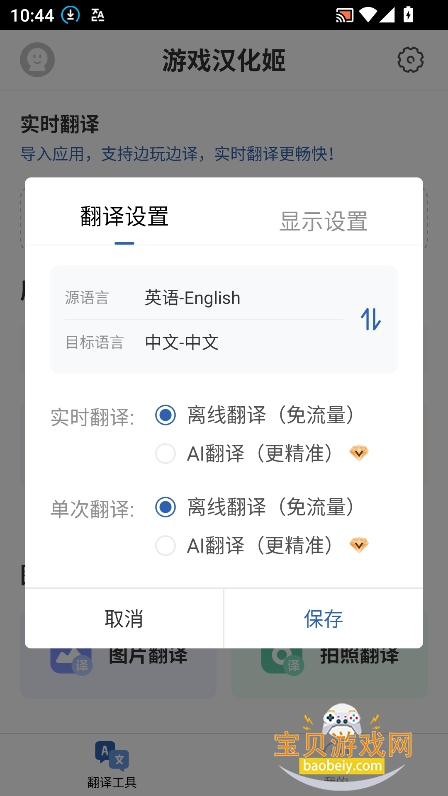Select AI翻译 for 单次翻译
Screen dimensions: 448x796
[x=166, y=546]
